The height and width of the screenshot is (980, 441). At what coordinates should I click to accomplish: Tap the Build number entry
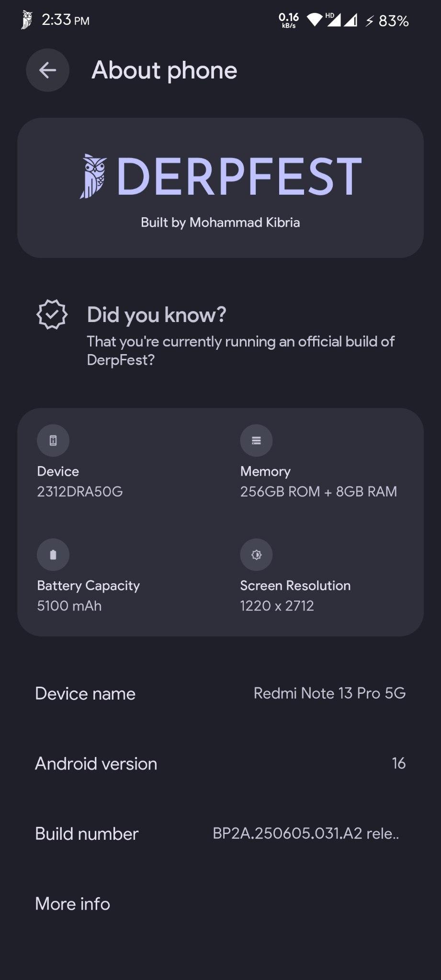pos(220,834)
